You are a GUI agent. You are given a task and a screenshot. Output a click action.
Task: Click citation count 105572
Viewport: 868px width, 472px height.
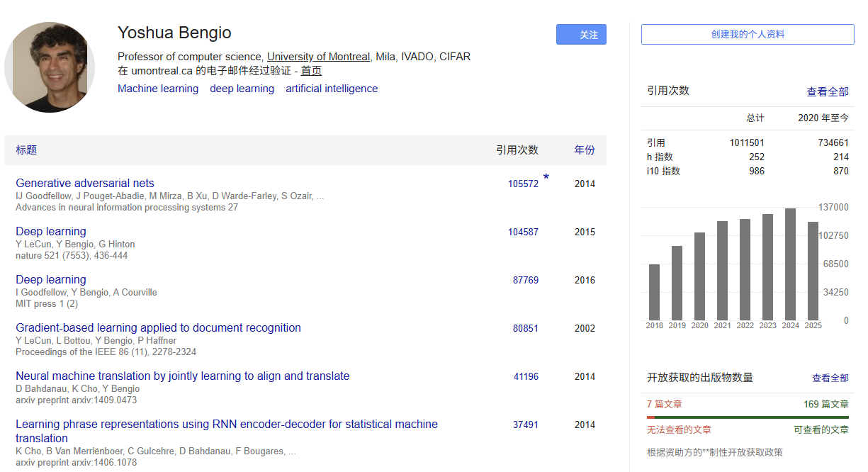pyautogui.click(x=523, y=184)
